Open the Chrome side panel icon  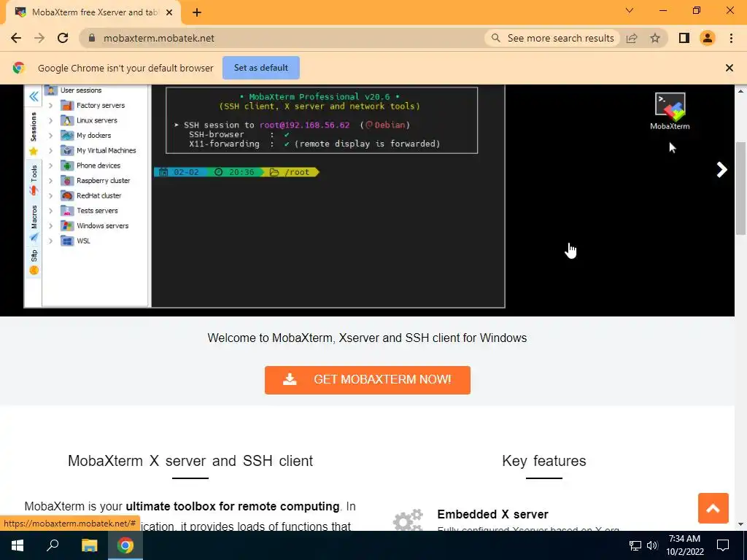684,38
